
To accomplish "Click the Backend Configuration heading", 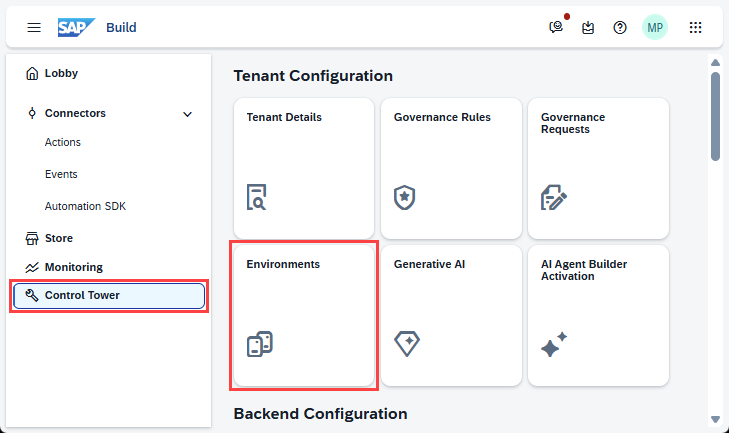I will (x=320, y=413).
